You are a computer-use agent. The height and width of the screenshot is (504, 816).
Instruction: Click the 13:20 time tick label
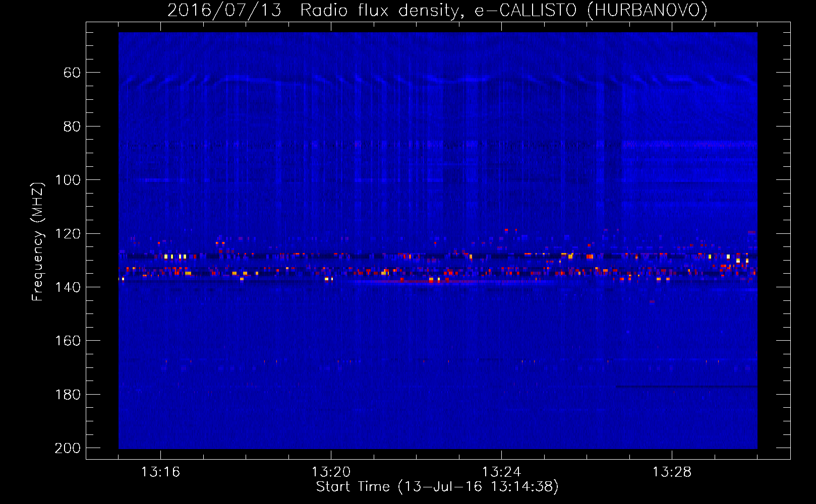(331, 472)
